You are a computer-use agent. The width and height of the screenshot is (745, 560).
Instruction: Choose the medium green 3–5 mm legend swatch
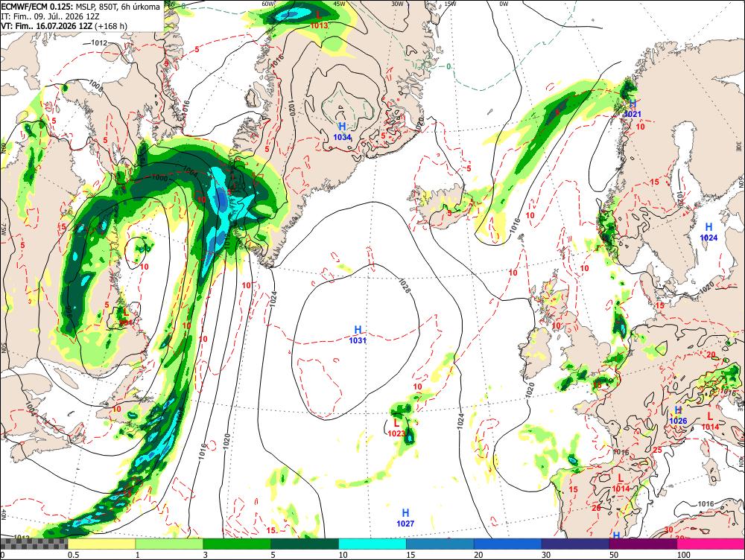tap(237, 544)
